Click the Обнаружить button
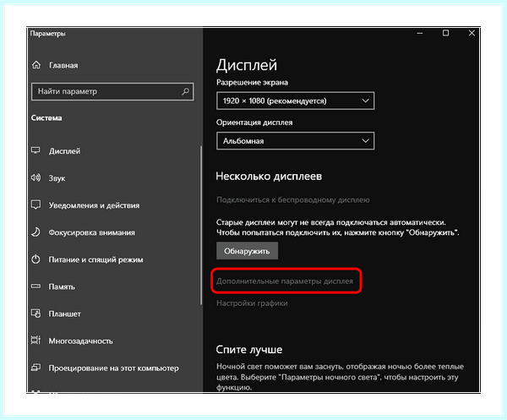Image resolution: width=507 pixels, height=420 pixels. pos(247,251)
